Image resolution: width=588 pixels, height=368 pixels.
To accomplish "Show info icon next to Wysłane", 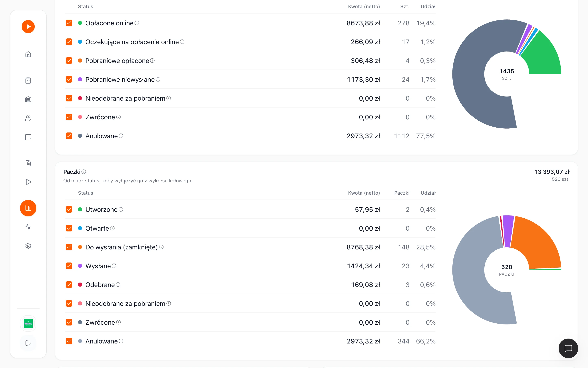I will pyautogui.click(x=114, y=266).
